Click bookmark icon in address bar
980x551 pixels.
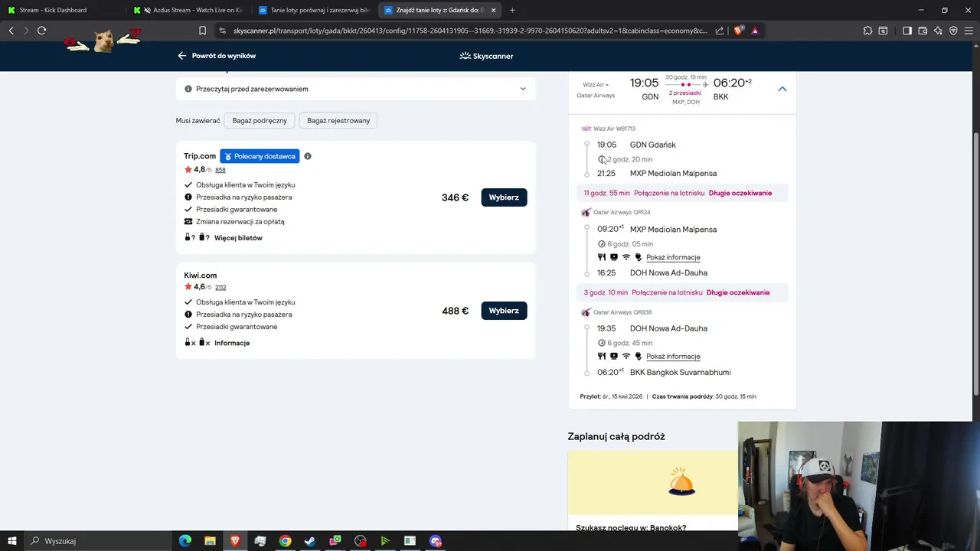202,31
